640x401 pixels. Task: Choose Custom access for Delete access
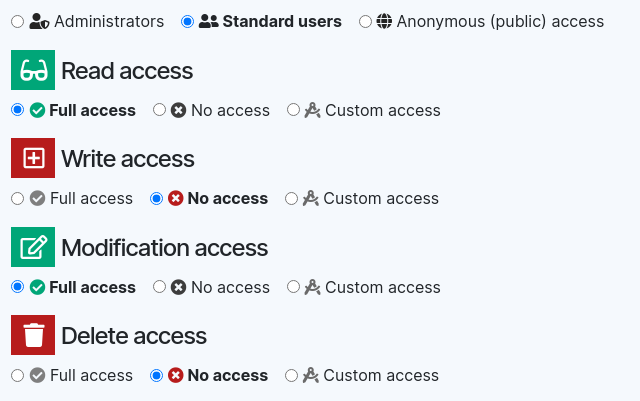[x=292, y=375]
